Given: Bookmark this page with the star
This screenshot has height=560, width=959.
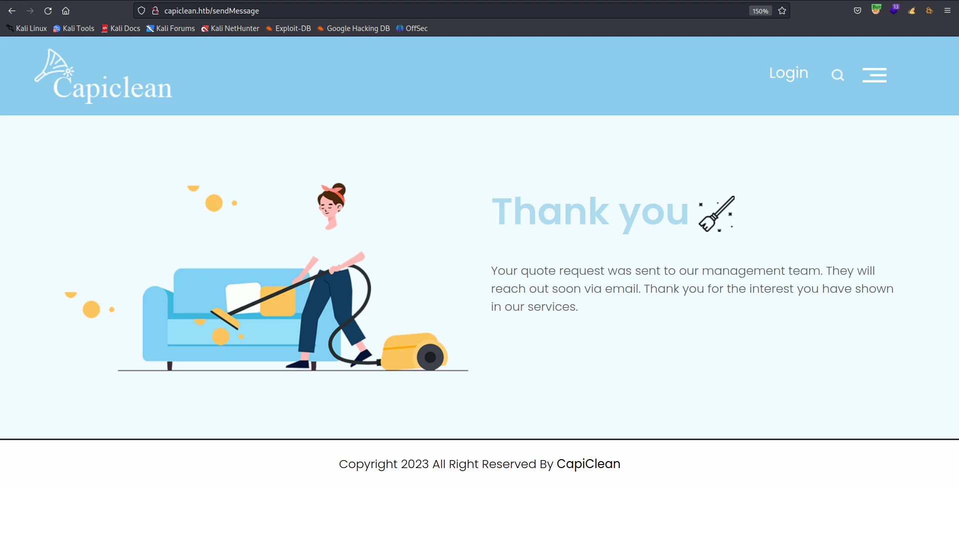Looking at the screenshot, I should tap(782, 10).
